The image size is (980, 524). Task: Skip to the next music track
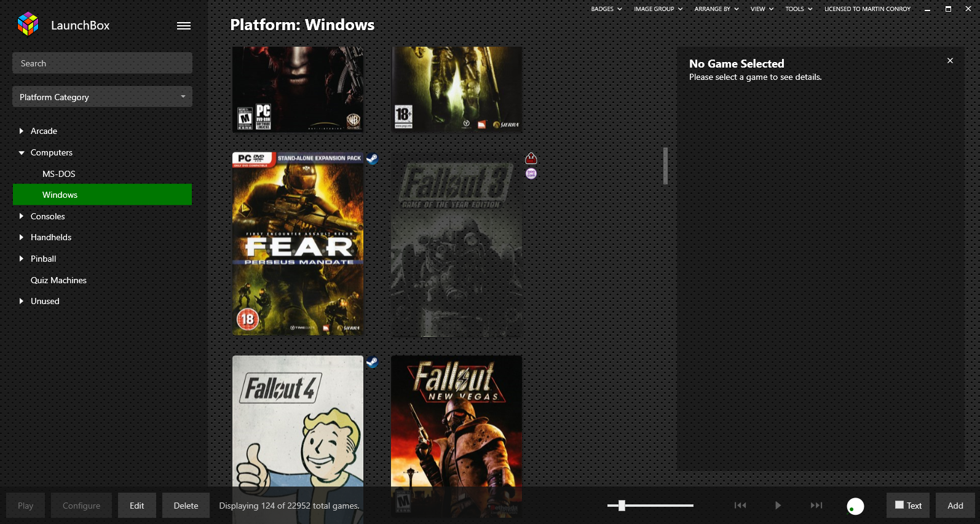point(816,506)
